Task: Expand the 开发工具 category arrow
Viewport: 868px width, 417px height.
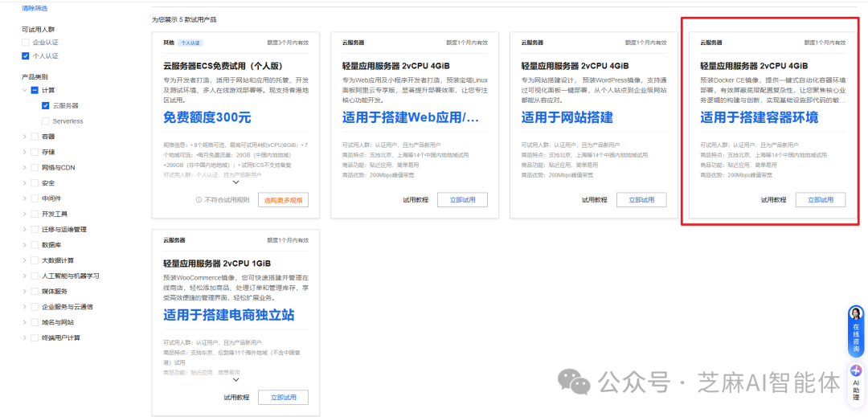Action: click(x=24, y=214)
